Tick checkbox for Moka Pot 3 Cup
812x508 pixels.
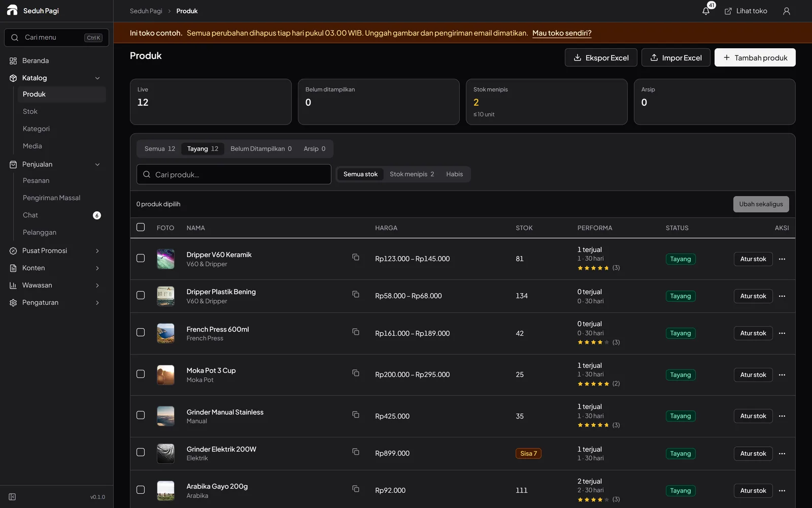pyautogui.click(x=141, y=374)
